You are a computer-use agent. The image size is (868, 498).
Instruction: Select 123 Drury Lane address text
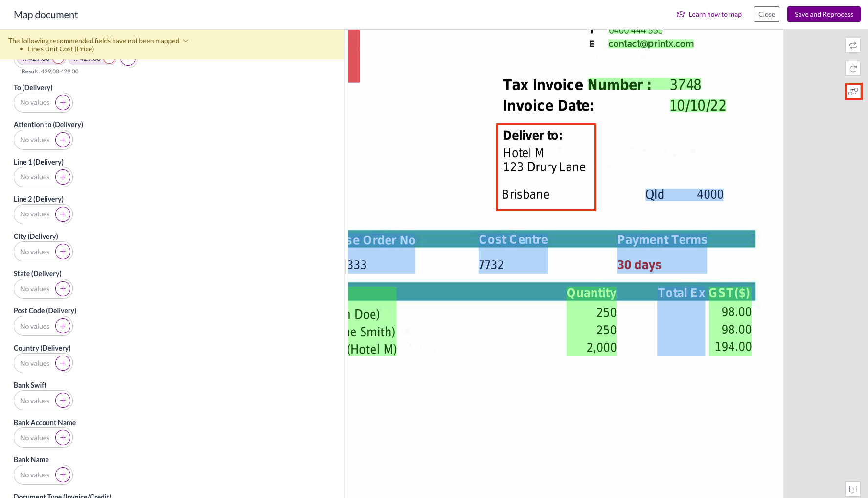(x=545, y=167)
